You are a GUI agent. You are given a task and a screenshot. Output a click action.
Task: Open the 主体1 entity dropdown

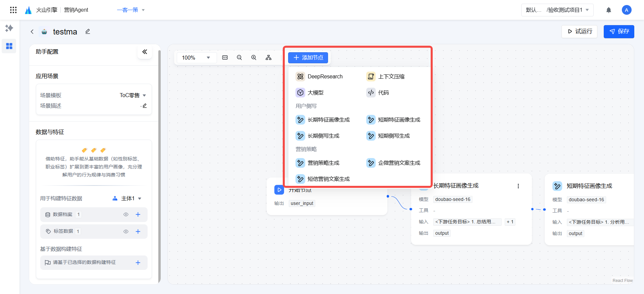point(127,199)
